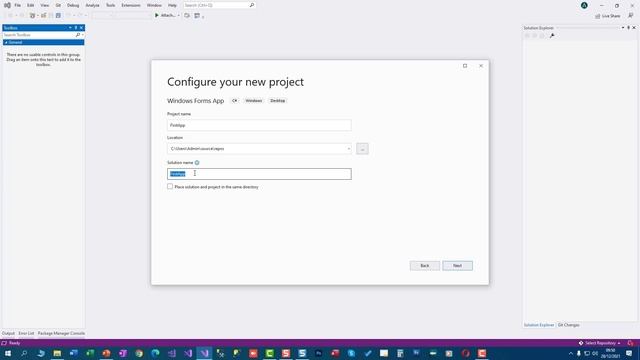Open the Windows Start menu

coord(8,353)
